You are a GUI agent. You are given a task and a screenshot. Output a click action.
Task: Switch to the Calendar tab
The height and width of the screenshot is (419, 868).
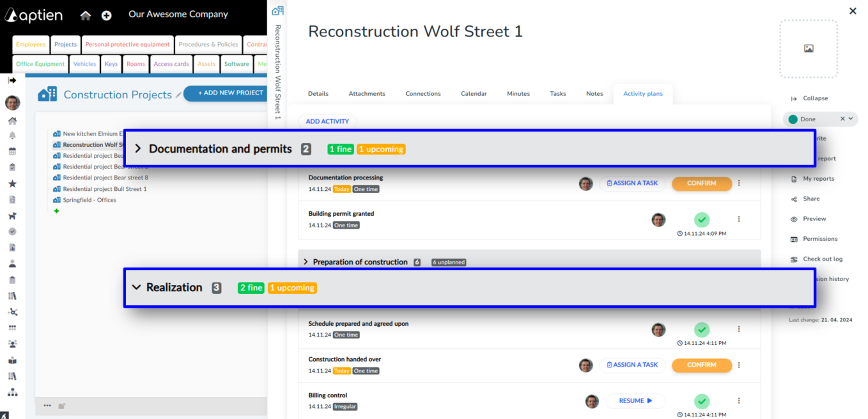[x=473, y=94]
